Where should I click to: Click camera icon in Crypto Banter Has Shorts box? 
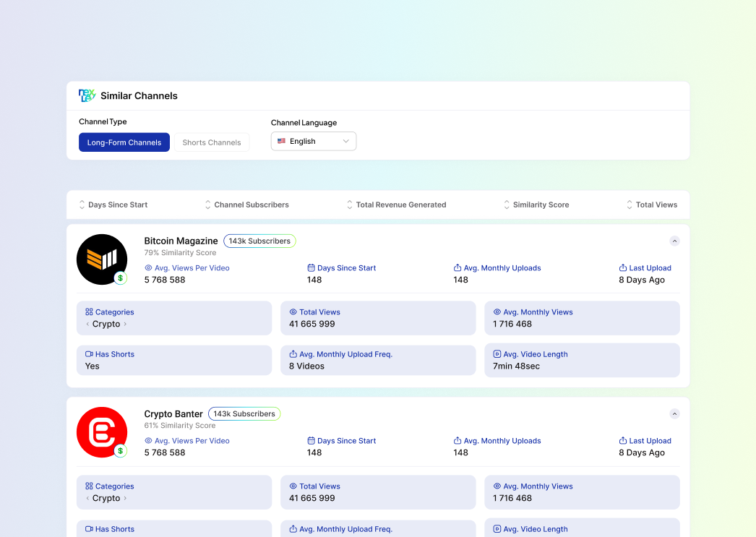point(89,529)
